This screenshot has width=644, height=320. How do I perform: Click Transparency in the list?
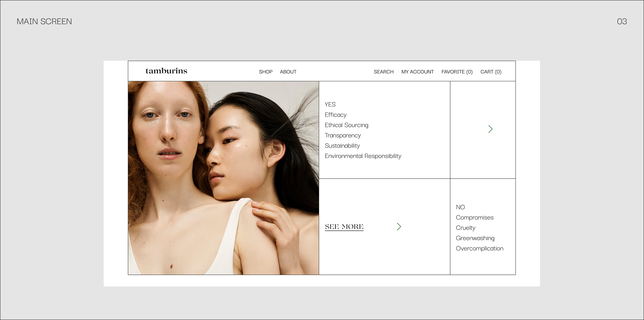click(343, 135)
